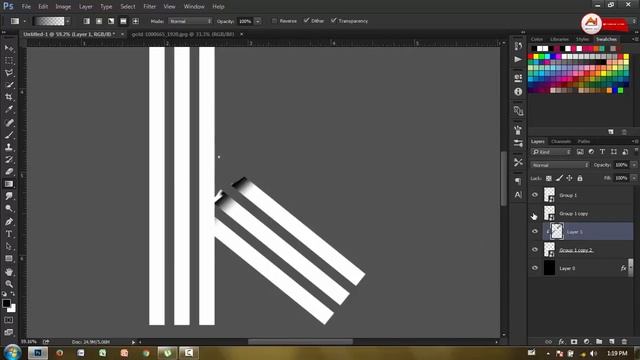Add a layer mask
The height and width of the screenshot is (360, 640).
pos(574,342)
